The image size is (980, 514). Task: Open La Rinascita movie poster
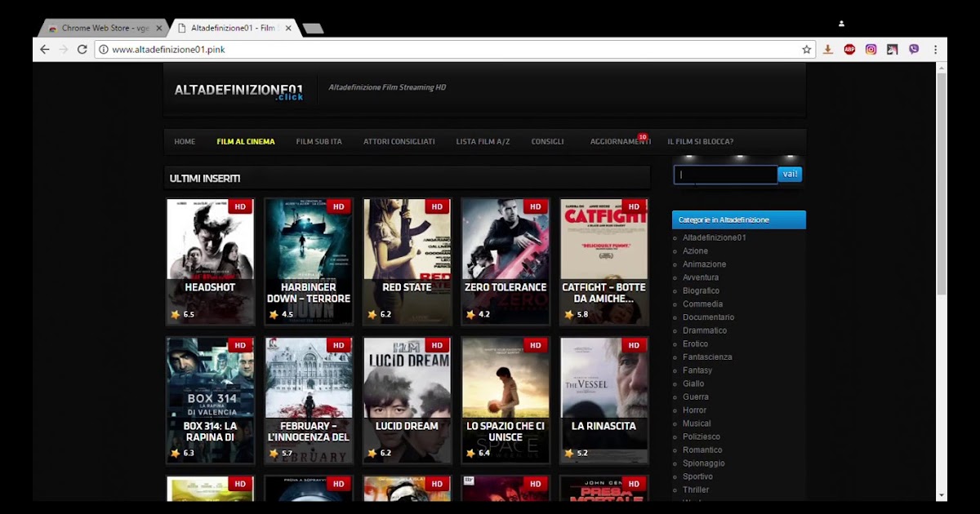[x=604, y=401]
